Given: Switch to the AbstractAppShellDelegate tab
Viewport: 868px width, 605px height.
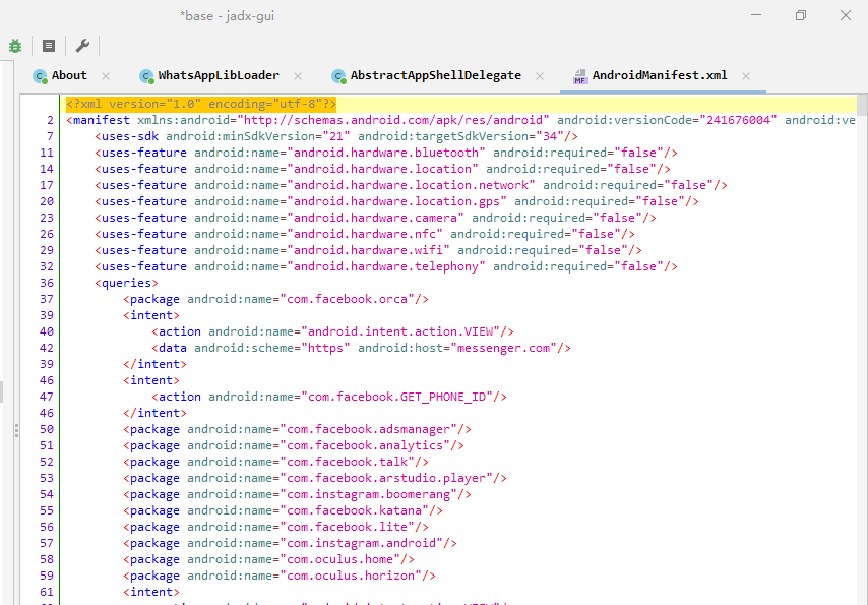Looking at the screenshot, I should pyautogui.click(x=435, y=76).
